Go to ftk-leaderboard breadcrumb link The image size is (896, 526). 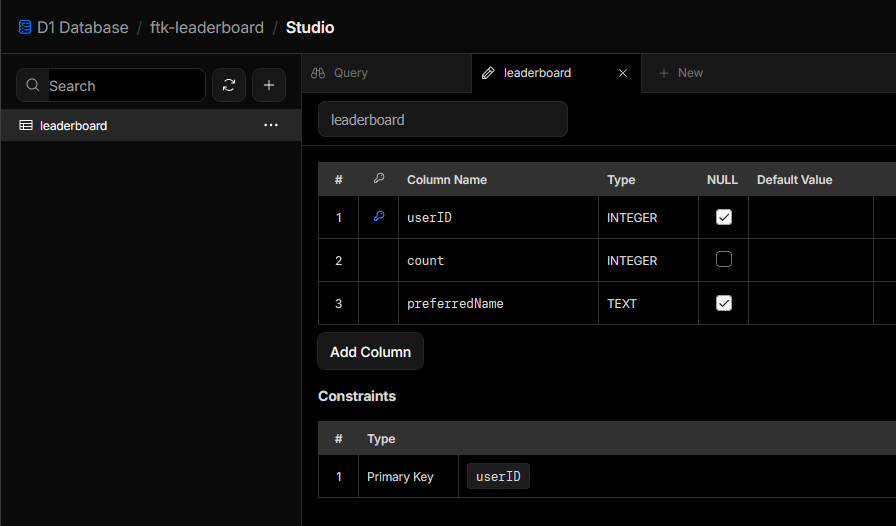click(207, 27)
